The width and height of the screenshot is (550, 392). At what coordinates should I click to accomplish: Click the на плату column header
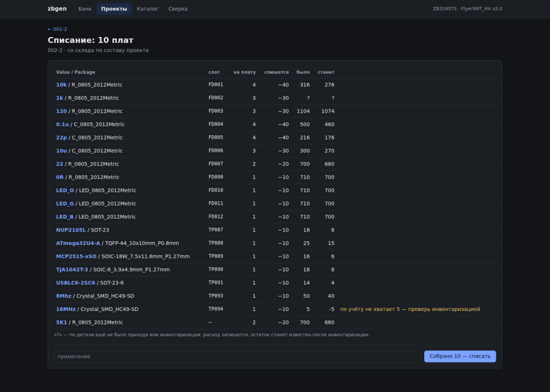244,72
